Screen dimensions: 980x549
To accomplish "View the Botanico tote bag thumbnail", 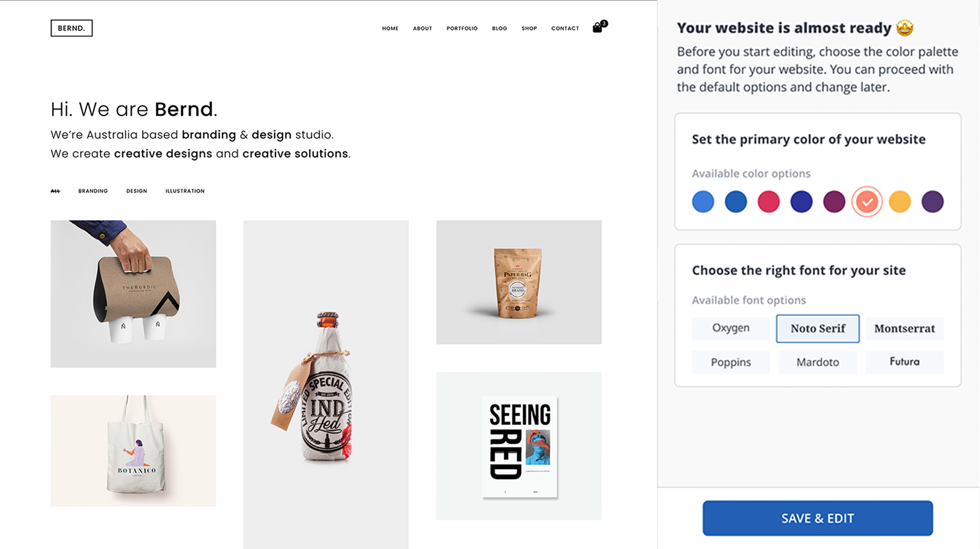I will tap(133, 451).
